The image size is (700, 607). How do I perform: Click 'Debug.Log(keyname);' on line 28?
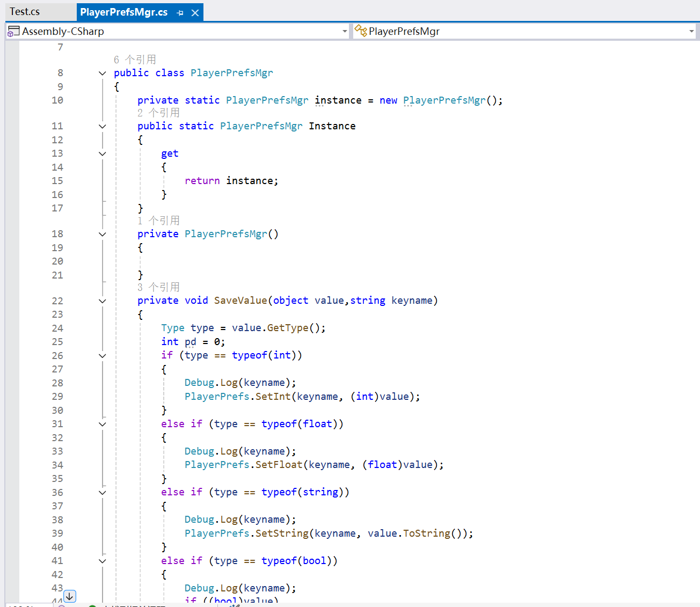pyautogui.click(x=240, y=383)
